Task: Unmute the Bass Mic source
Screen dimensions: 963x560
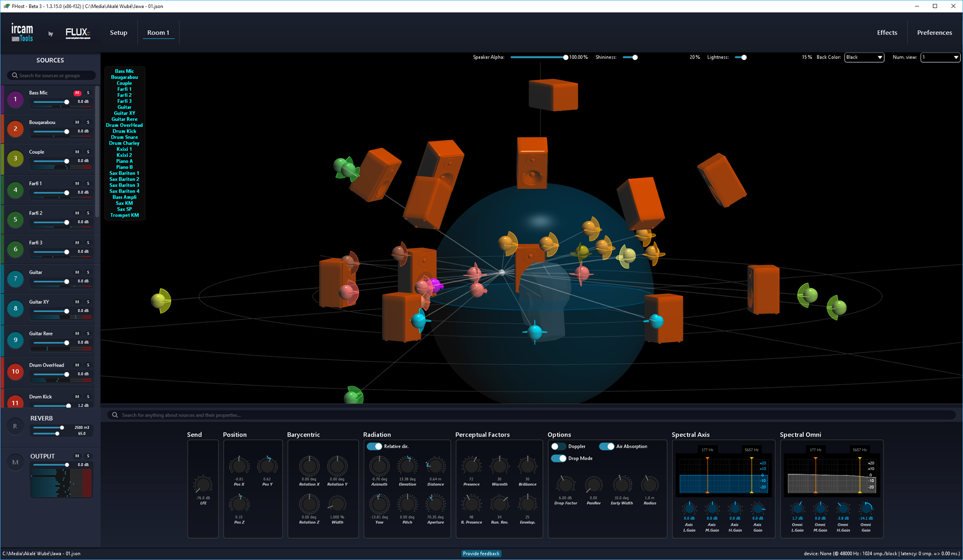Action: pos(77,93)
